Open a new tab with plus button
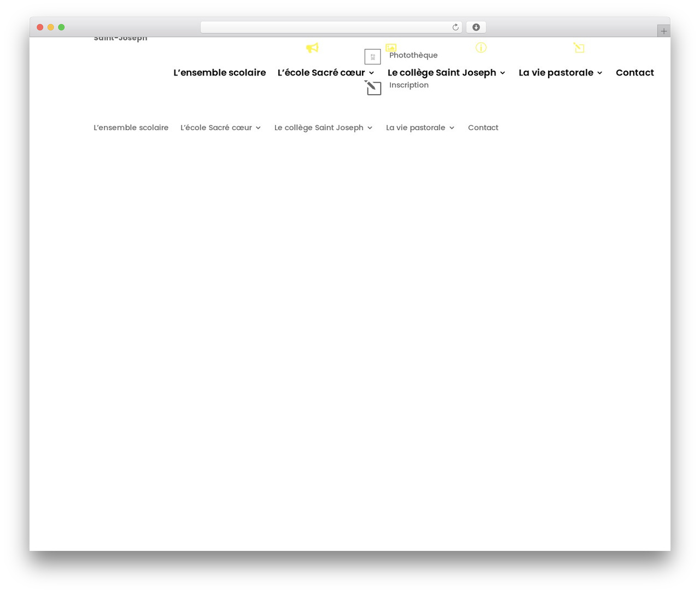 663,31
